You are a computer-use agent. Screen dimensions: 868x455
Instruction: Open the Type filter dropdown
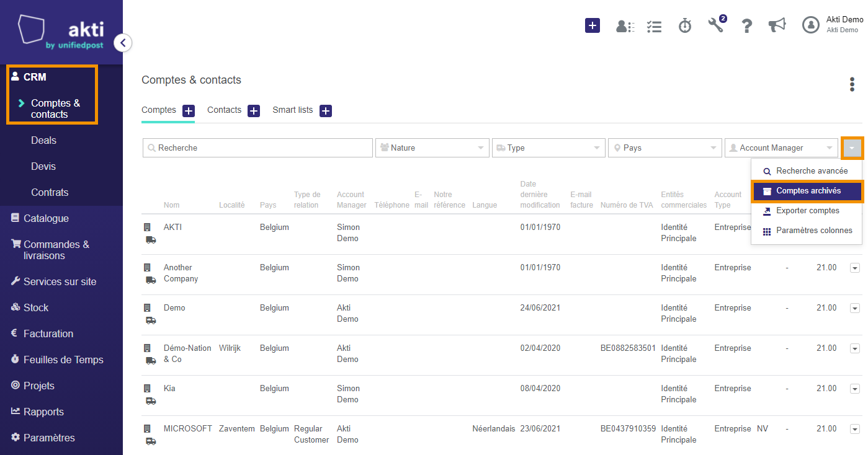click(548, 148)
